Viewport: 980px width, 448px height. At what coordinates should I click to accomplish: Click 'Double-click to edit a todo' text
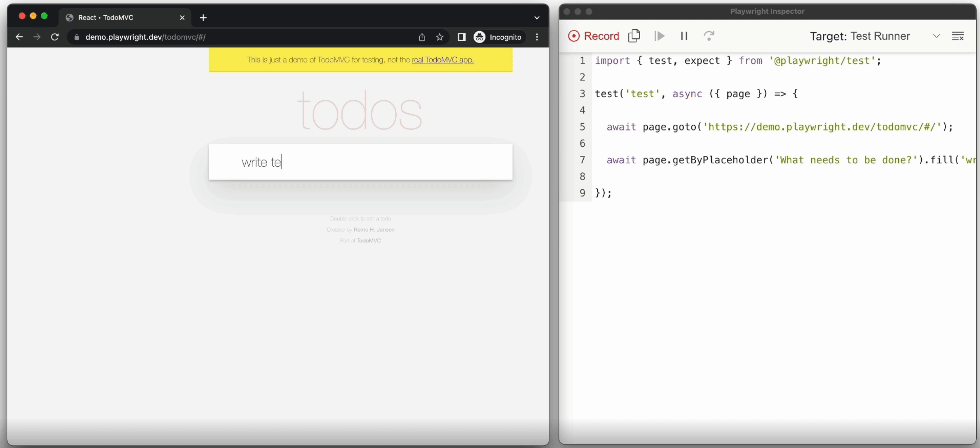pyautogui.click(x=360, y=219)
